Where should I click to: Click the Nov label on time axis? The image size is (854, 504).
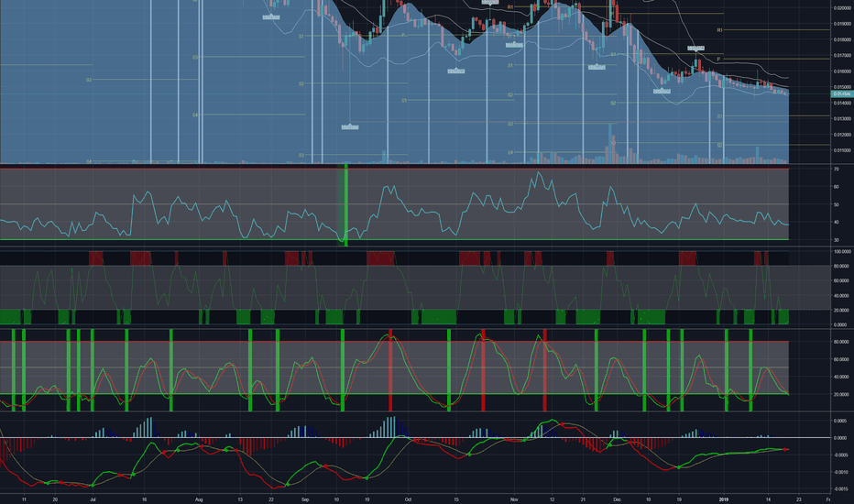tap(514, 499)
